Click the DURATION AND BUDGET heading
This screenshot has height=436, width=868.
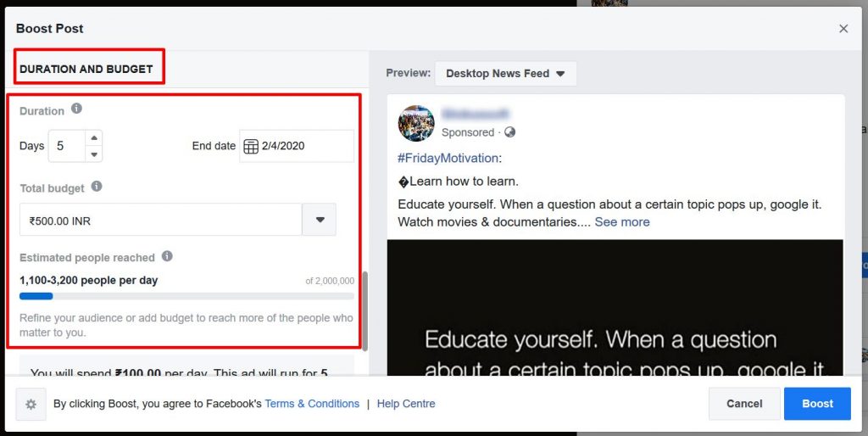point(86,70)
